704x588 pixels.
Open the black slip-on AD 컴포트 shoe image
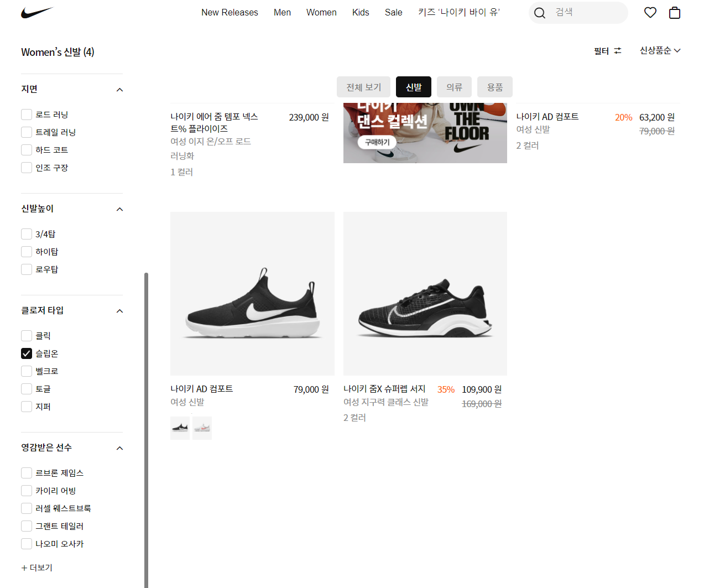[x=252, y=294]
